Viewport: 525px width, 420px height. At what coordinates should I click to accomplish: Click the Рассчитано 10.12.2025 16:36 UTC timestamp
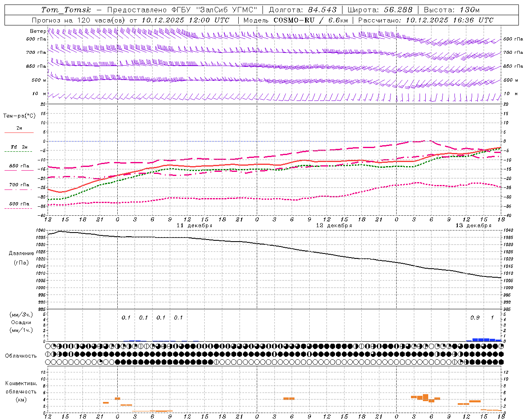(426, 20)
